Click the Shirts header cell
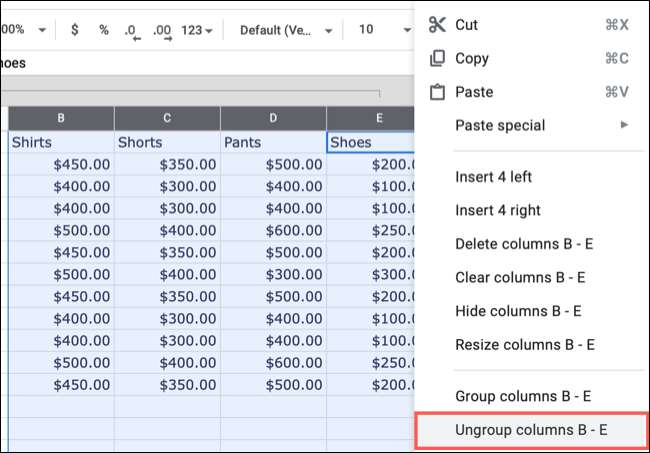 pos(60,143)
